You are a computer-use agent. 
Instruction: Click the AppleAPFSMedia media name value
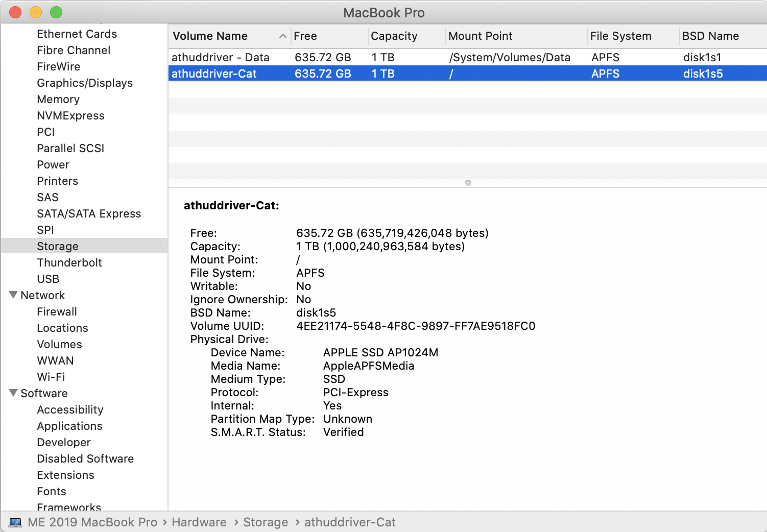[x=368, y=366]
